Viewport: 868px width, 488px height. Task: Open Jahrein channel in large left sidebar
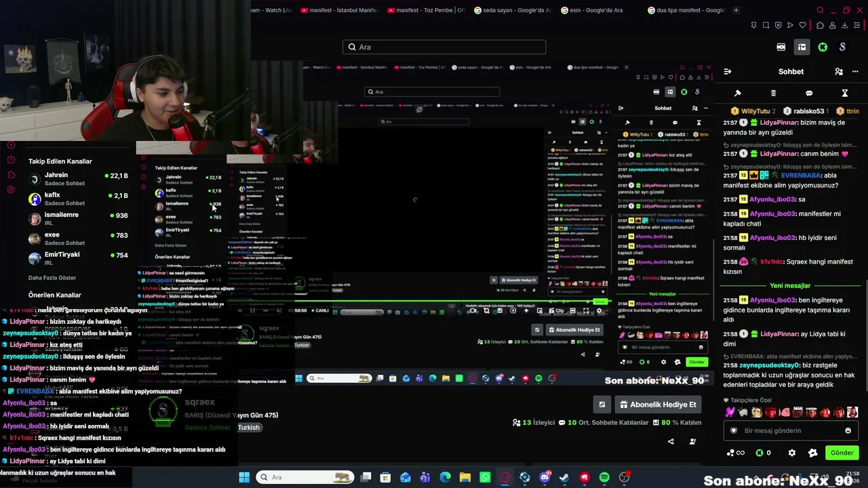coord(78,179)
